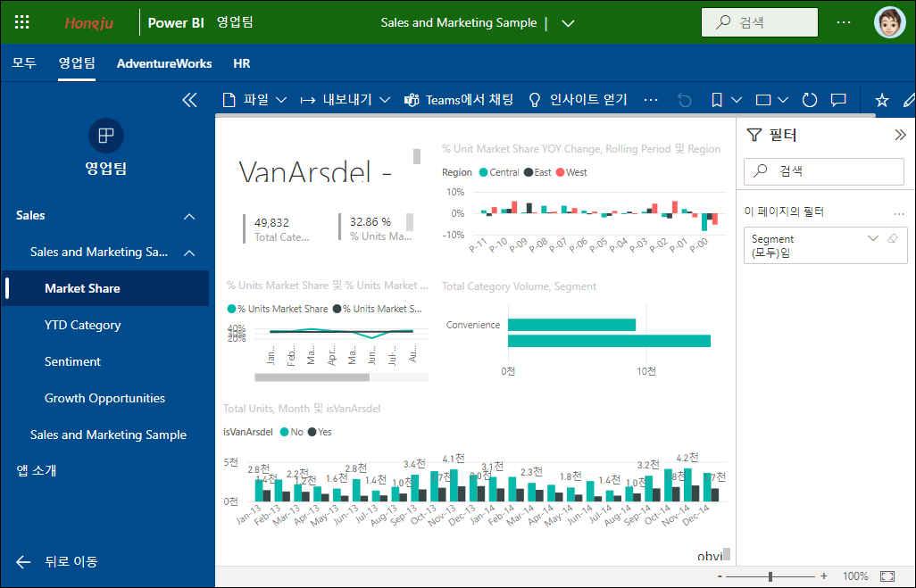Collapse Sales and Marketing Sa... group
Viewport: 916px width, 588px height.
tap(189, 253)
